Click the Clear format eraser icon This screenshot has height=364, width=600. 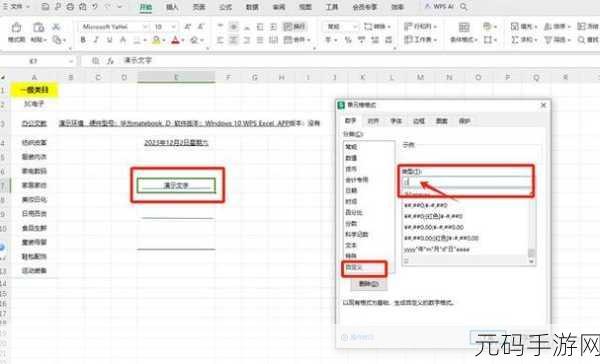click(194, 39)
